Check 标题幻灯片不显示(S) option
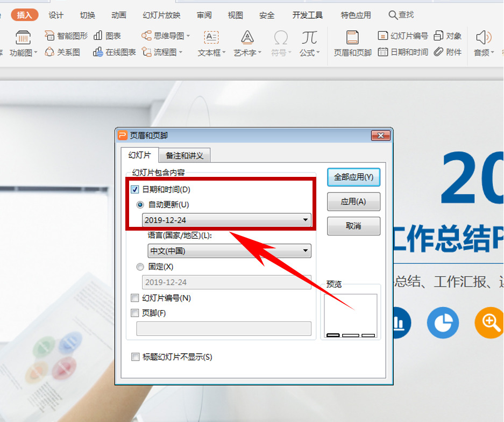Screen dimensions: 504x422 tap(136, 357)
